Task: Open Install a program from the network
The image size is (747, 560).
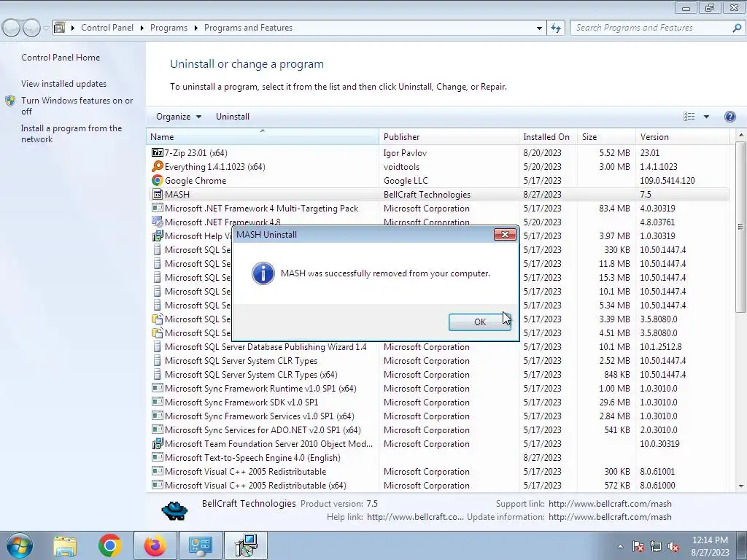Action: click(71, 134)
